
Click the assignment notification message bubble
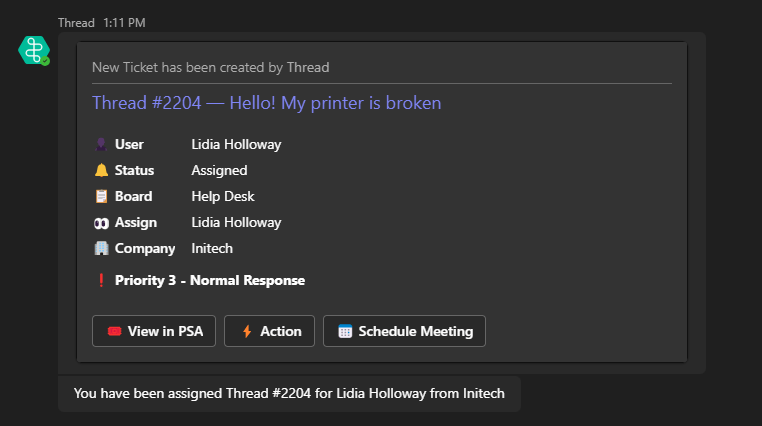coord(289,393)
